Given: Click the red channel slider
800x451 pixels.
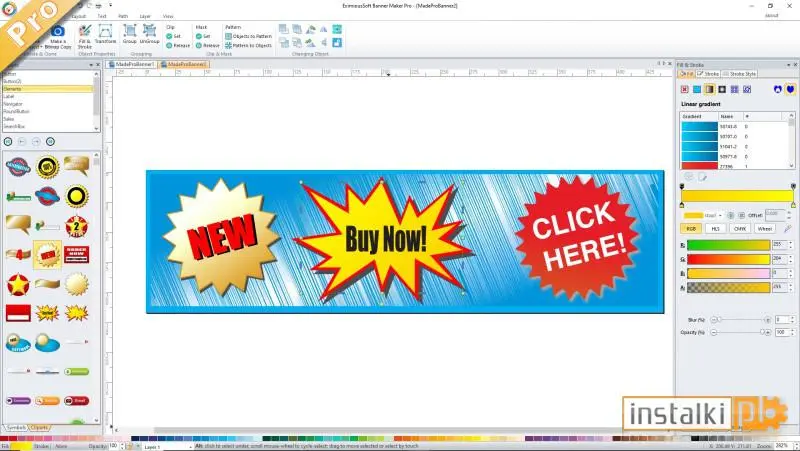Looking at the screenshot, I should (x=728, y=245).
